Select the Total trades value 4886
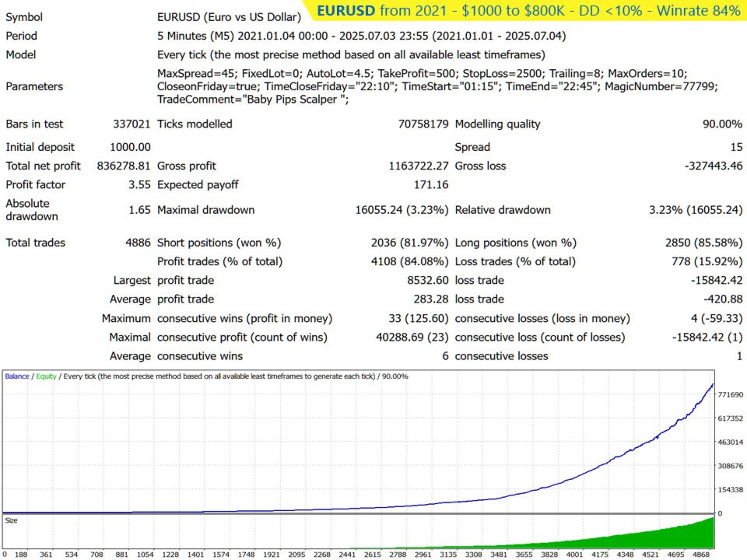Screen dimensions: 747x560 pos(139,243)
